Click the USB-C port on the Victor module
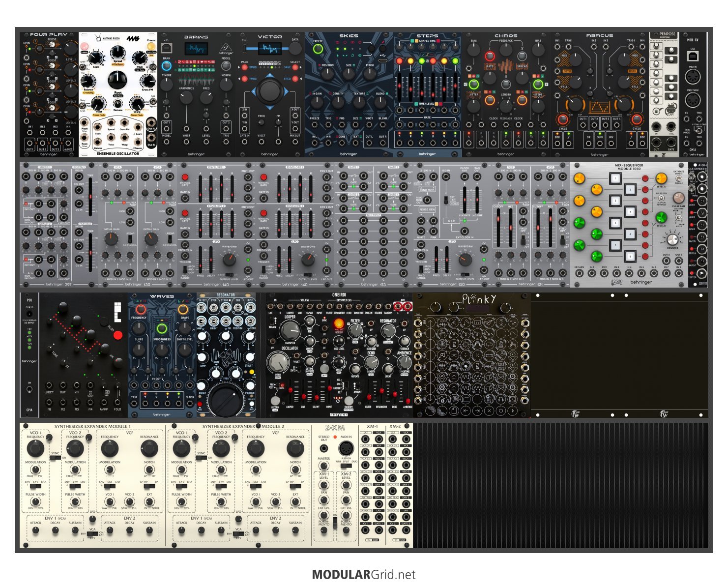The height and width of the screenshot is (585, 728). coord(244,48)
